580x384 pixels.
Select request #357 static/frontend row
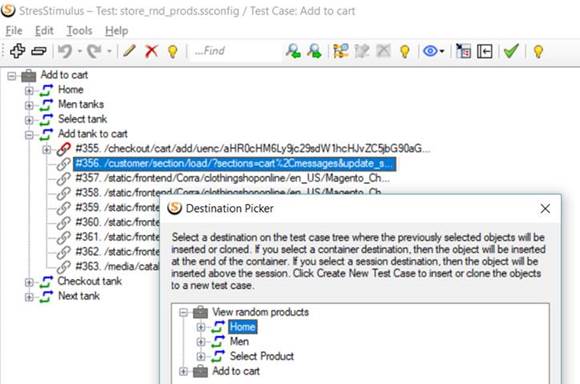point(232,178)
